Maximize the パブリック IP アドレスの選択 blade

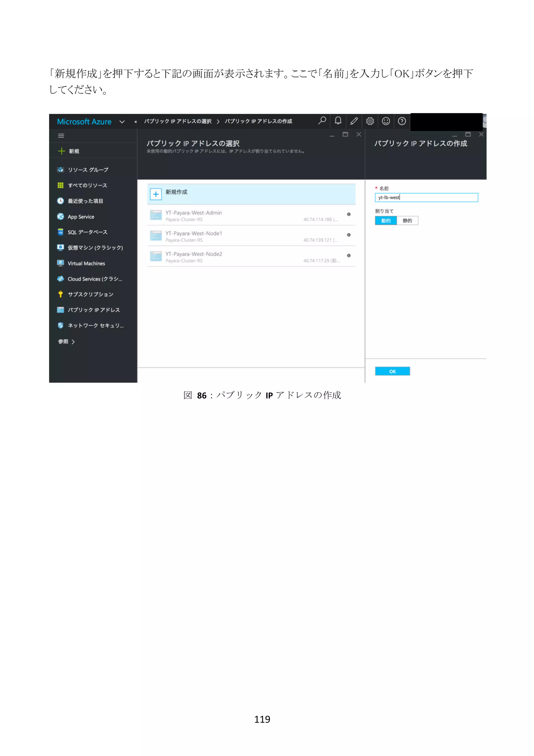point(345,134)
